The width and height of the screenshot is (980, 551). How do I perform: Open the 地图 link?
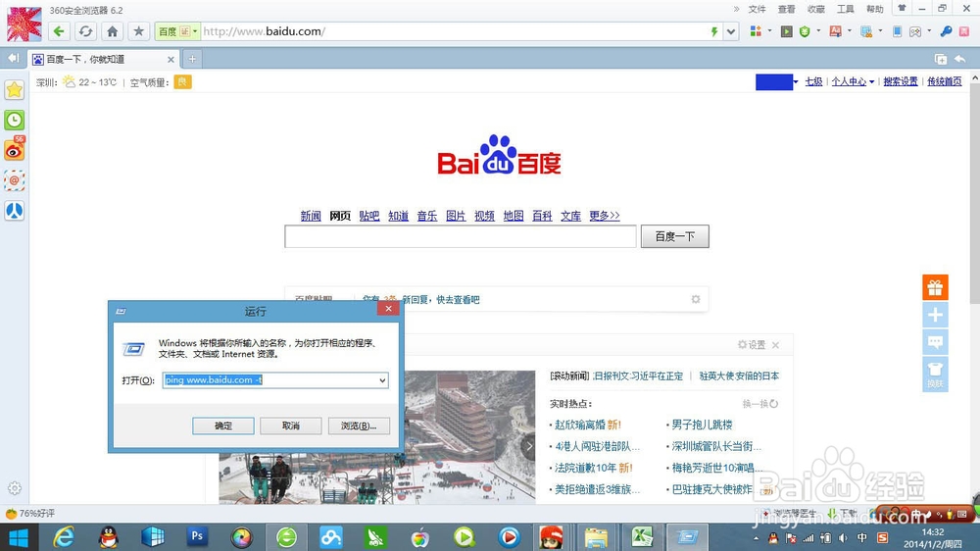click(x=514, y=216)
